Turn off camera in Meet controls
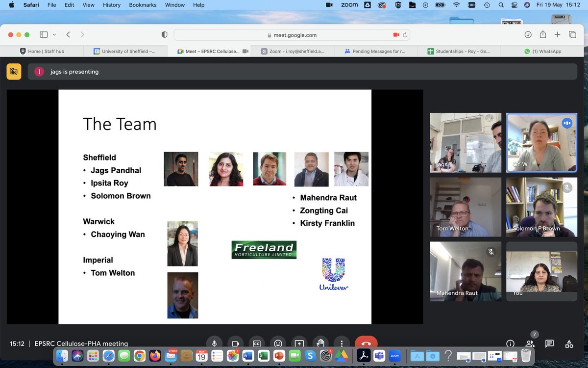 235,343
